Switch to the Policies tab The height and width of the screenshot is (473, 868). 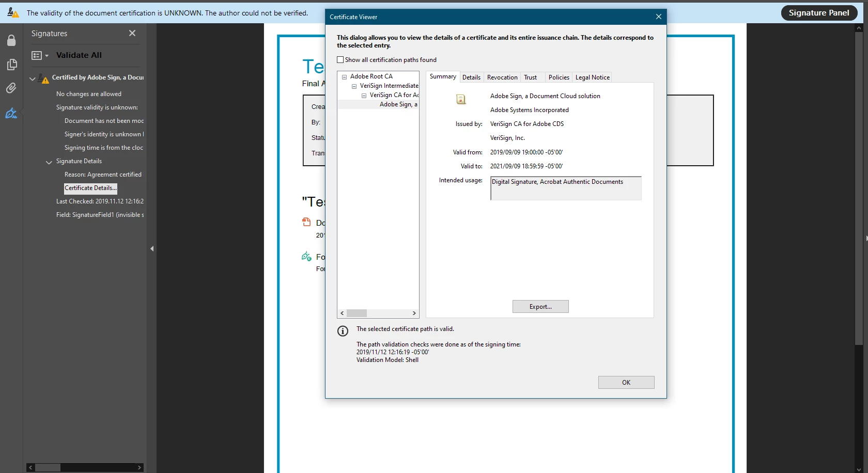(559, 77)
